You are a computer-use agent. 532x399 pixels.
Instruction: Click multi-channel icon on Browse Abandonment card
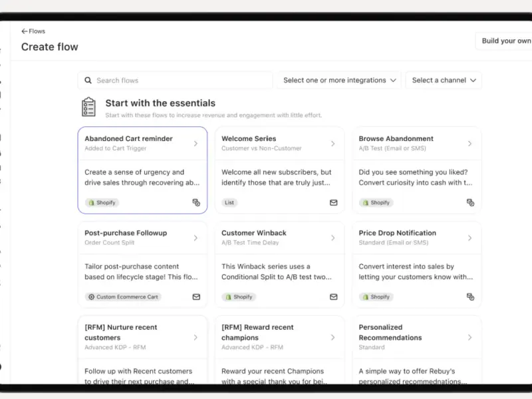pyautogui.click(x=470, y=203)
